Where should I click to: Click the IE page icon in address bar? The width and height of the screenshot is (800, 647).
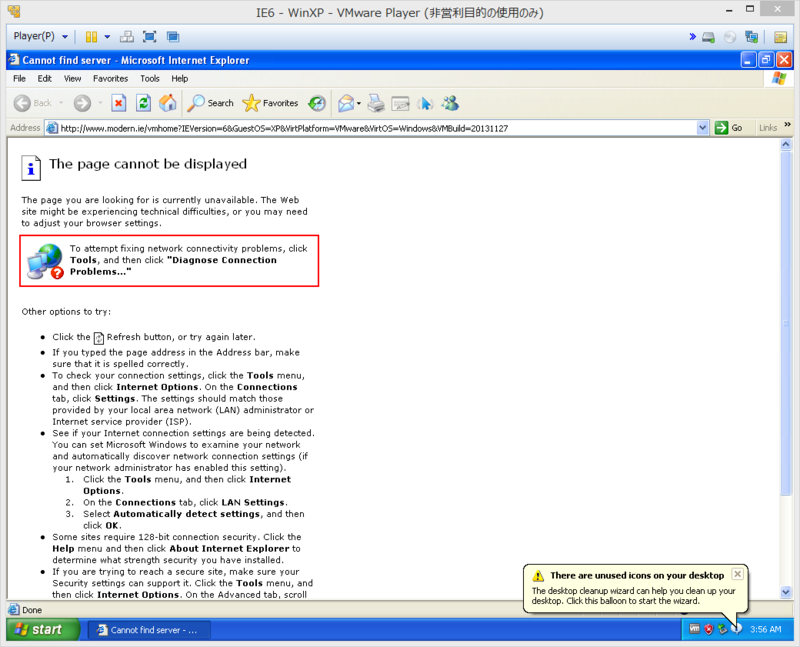click(52, 128)
